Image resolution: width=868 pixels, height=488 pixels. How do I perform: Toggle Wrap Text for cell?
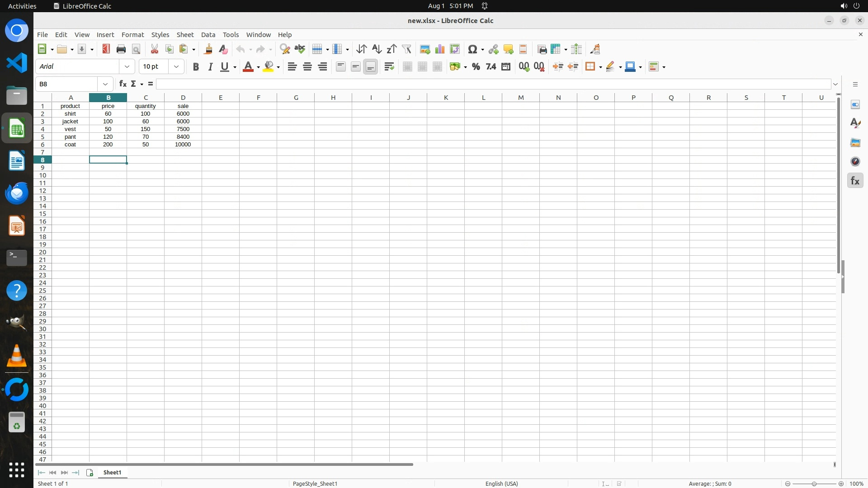point(389,67)
